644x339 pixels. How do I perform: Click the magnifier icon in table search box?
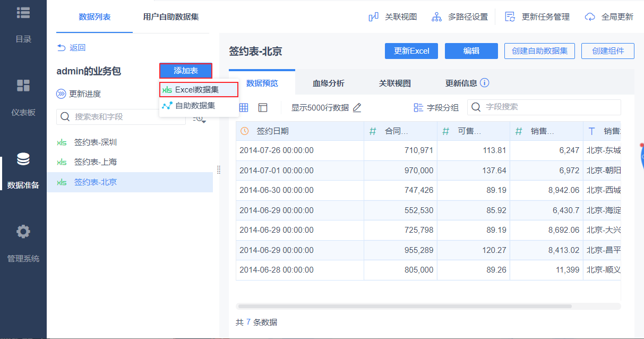(x=65, y=116)
